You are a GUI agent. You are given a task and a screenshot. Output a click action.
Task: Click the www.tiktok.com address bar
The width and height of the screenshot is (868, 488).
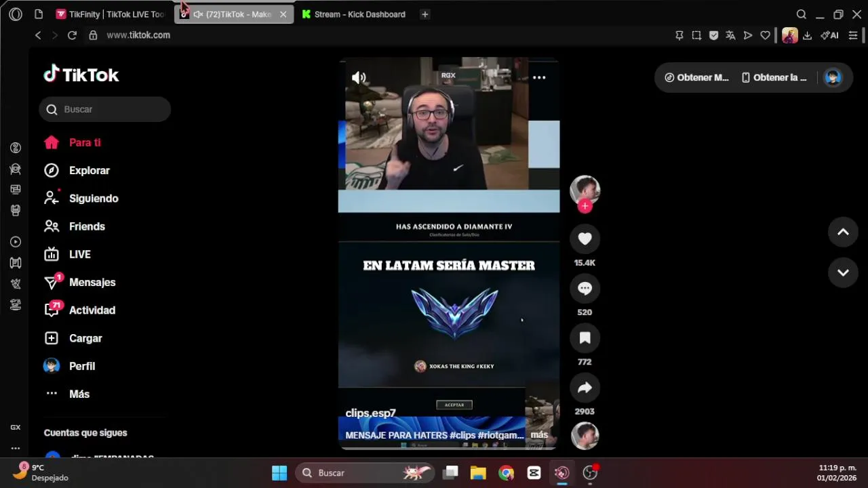pyautogui.click(x=138, y=35)
